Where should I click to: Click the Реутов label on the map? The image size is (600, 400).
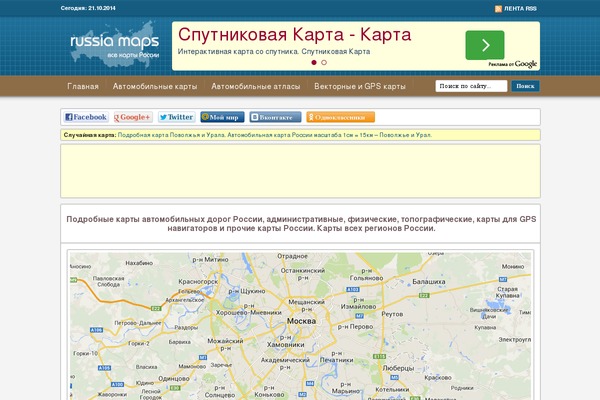coord(392,314)
